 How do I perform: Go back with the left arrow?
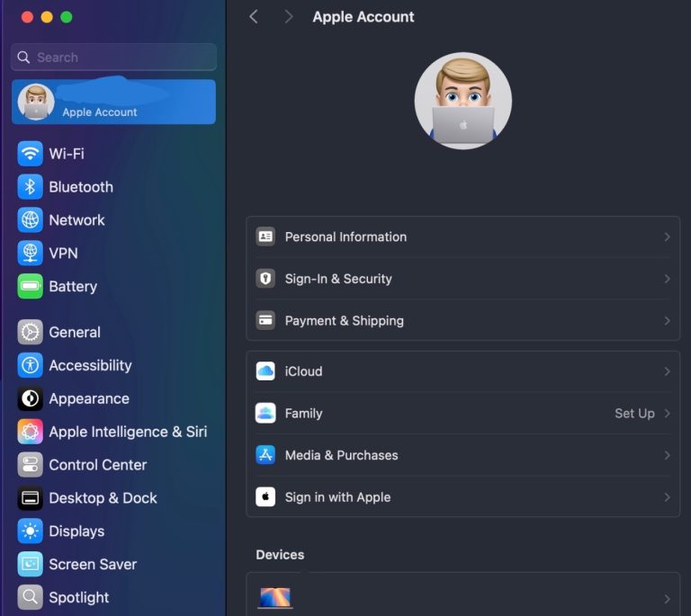pyautogui.click(x=254, y=17)
